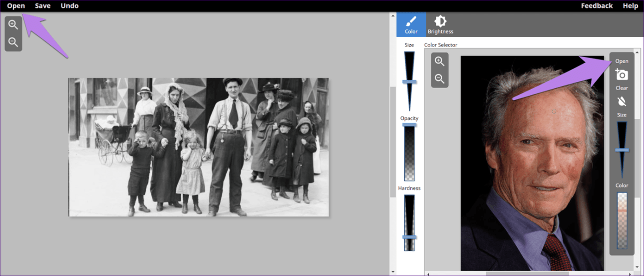Pick a tone on Color strip
644x276 pixels.
[x=622, y=220]
